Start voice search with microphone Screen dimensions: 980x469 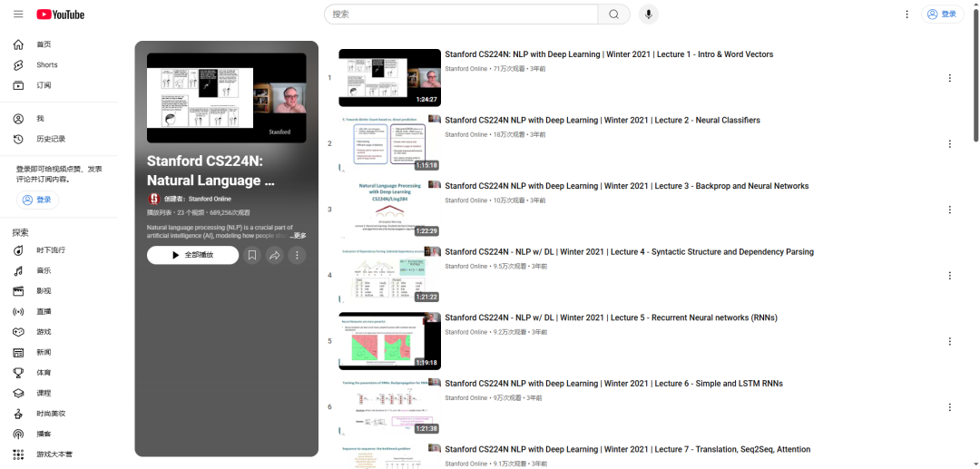(648, 15)
